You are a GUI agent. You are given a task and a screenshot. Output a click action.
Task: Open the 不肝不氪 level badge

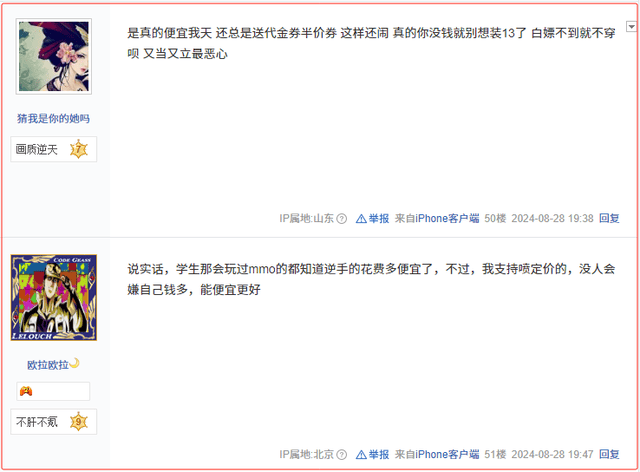click(x=53, y=421)
